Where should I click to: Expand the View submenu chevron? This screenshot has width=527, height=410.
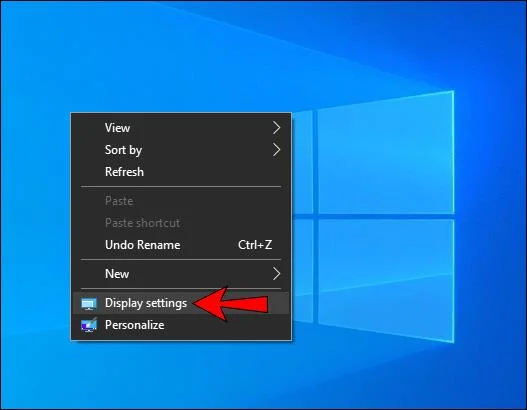pyautogui.click(x=276, y=128)
